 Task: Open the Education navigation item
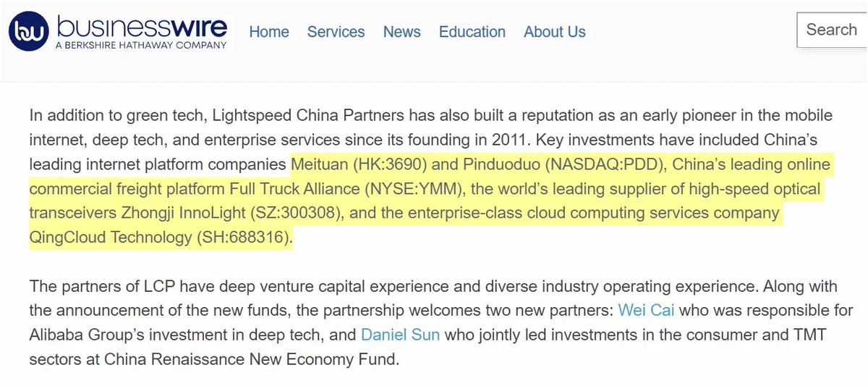tap(472, 32)
